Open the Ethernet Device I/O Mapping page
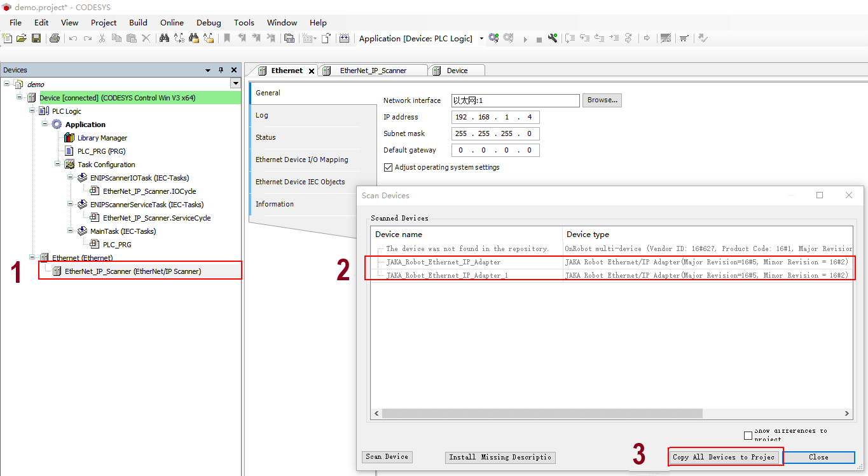 (301, 160)
